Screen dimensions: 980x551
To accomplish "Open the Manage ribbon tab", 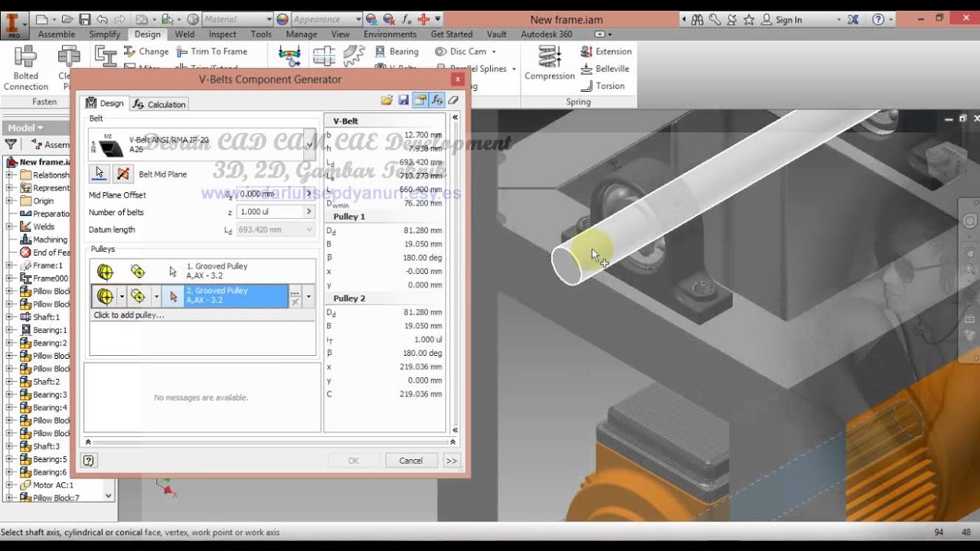I will coord(302,34).
